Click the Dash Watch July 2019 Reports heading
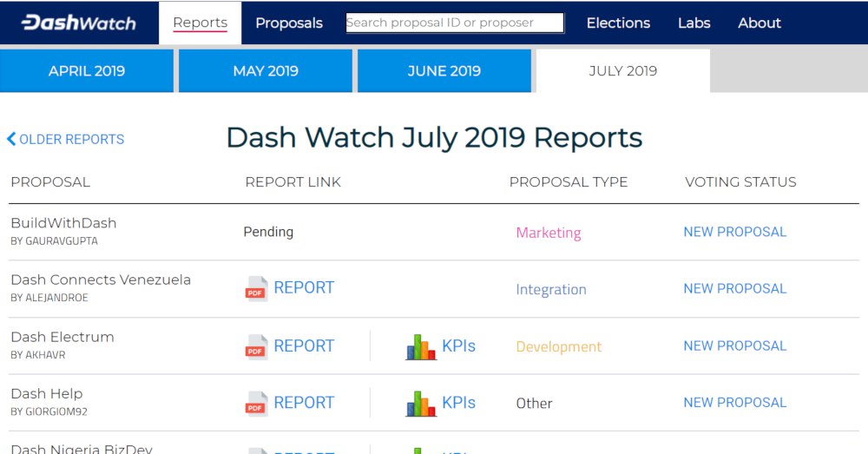This screenshot has width=868, height=454. pos(435,138)
